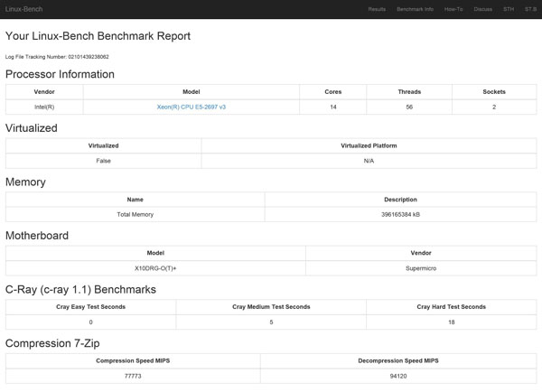Click the Model header in Processor table
This screenshot has height=392, width=542.
tap(192, 91)
